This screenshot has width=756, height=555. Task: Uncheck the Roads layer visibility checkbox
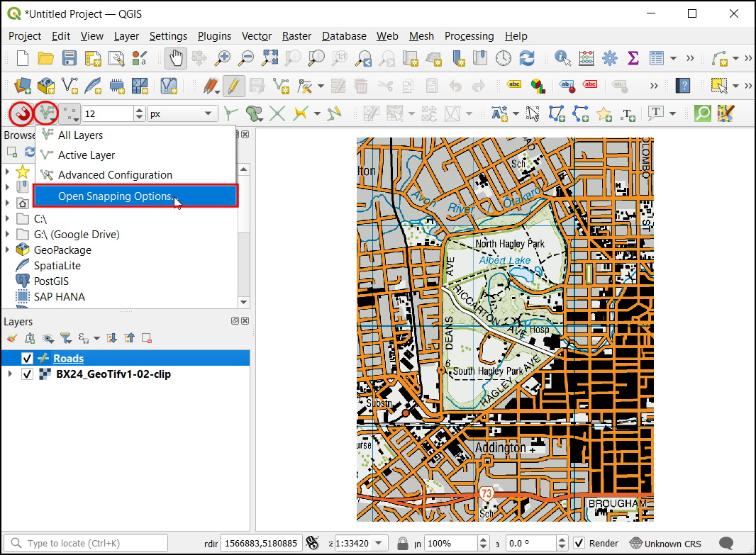point(28,359)
